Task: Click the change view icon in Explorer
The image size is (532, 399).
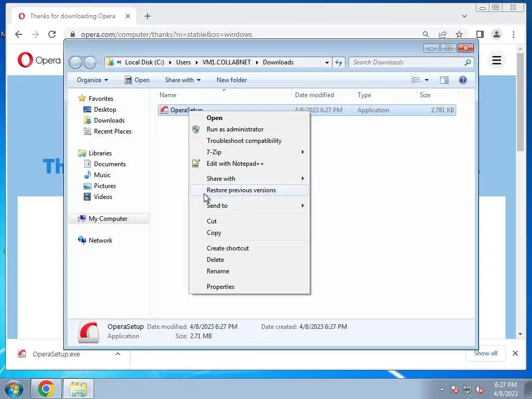Action: pos(416,80)
